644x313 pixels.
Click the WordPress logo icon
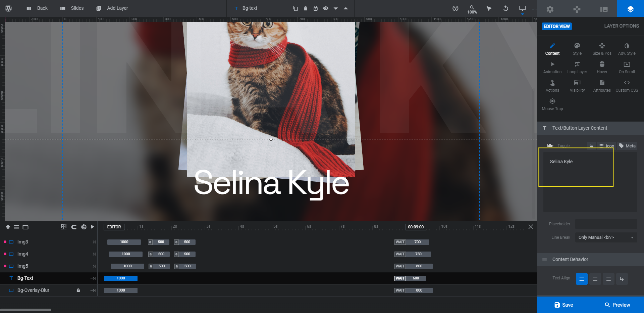point(8,8)
